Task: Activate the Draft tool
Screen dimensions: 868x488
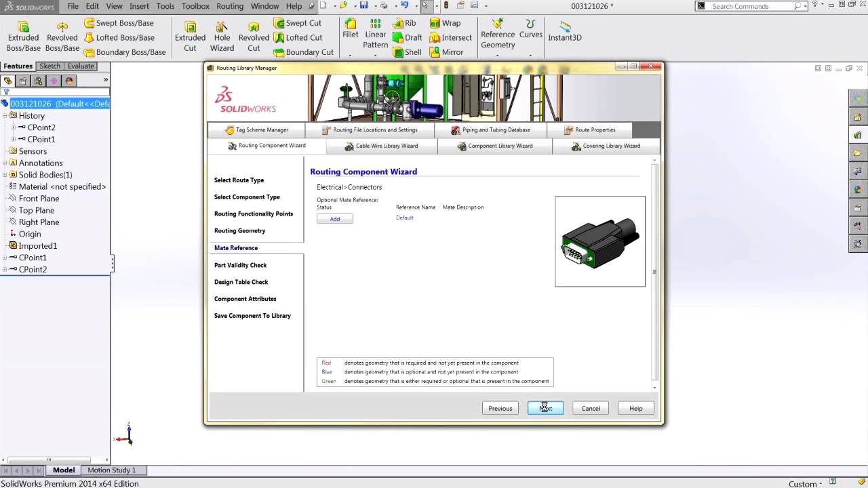Action: click(x=408, y=38)
